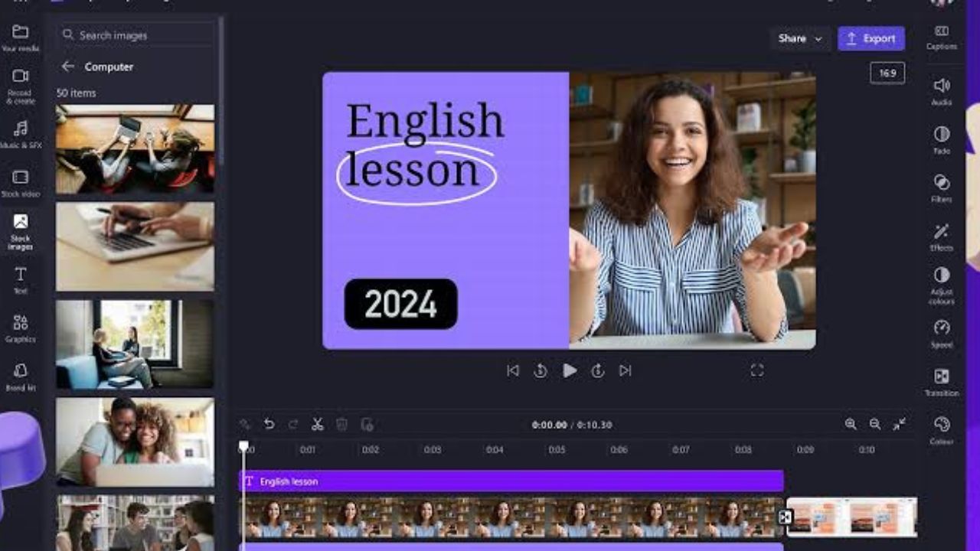
Task: Zoom in on the timeline
Action: [851, 424]
